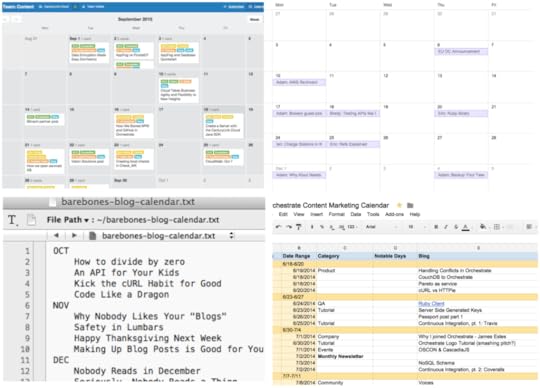This screenshot has width=540, height=388.
Task: Open the Add-ons menu in the spreadsheet
Action: coord(394,214)
